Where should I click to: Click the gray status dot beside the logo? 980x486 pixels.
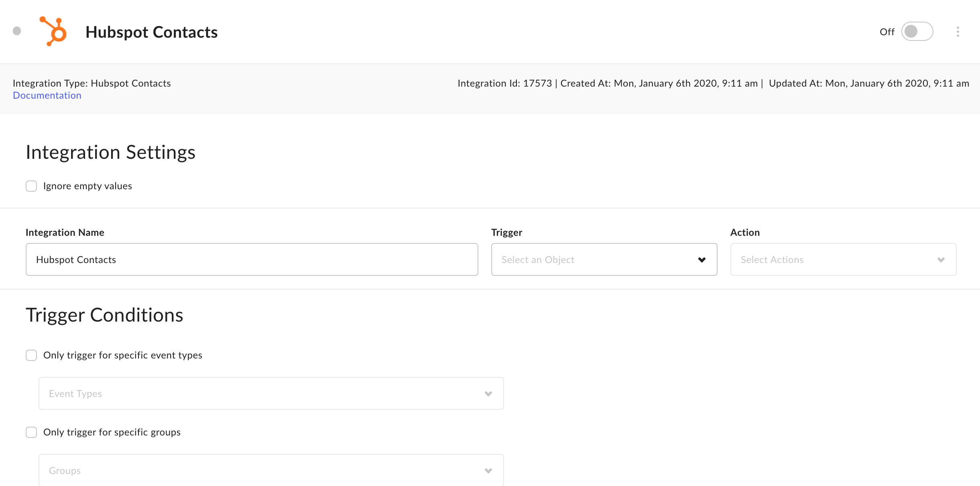click(17, 31)
